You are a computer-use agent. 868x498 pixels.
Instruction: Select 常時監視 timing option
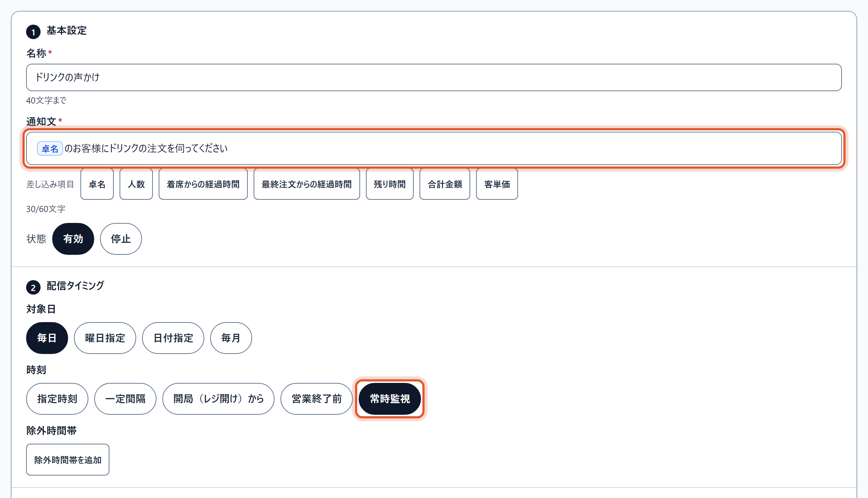pos(390,399)
